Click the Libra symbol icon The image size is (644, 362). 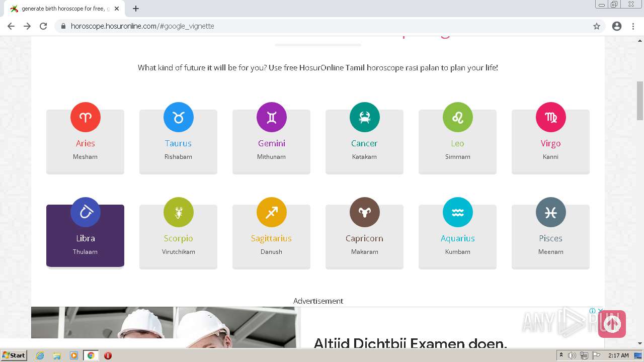click(86, 212)
